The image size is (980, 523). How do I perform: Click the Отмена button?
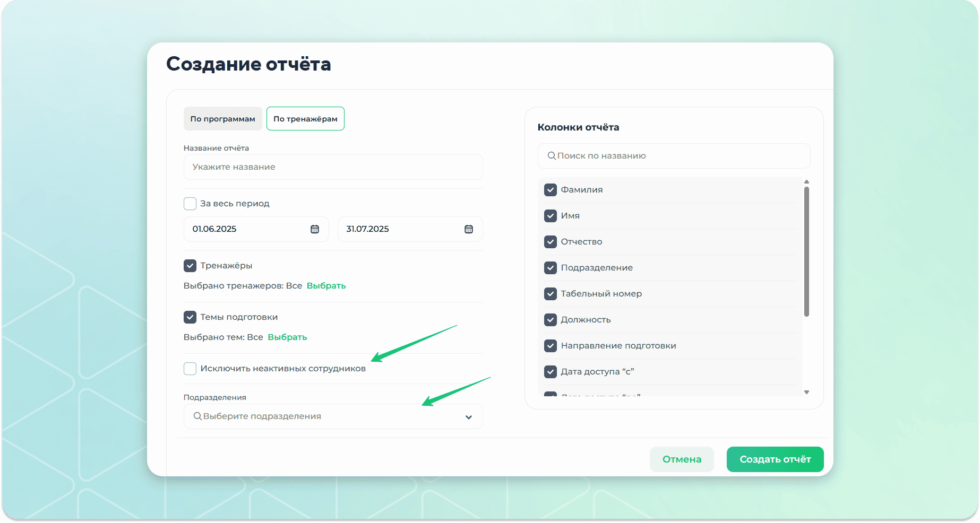point(682,459)
